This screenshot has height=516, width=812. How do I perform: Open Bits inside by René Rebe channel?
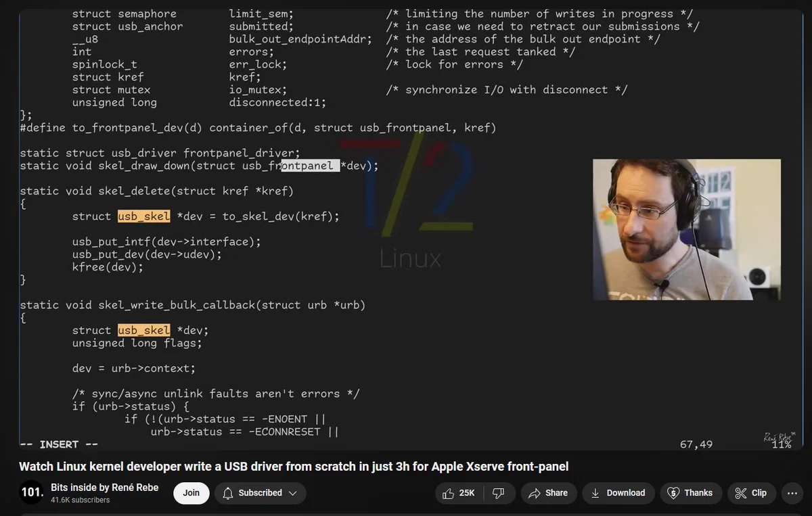(105, 487)
